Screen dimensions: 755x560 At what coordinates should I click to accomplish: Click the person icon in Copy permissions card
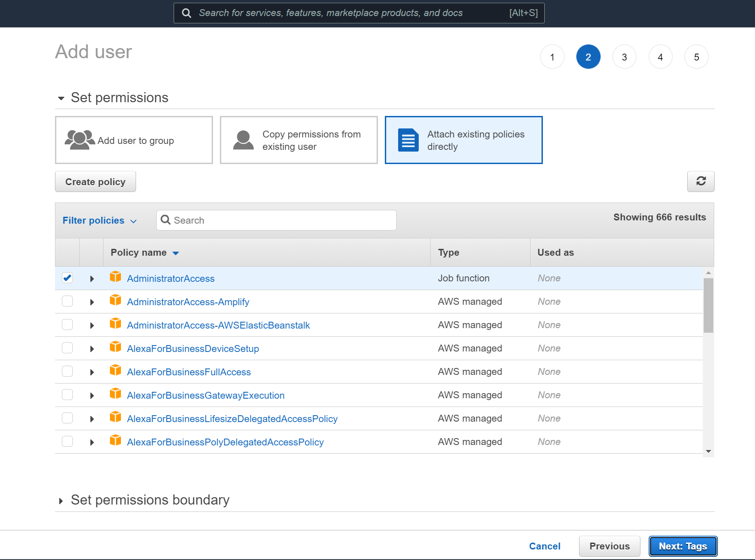(x=243, y=140)
